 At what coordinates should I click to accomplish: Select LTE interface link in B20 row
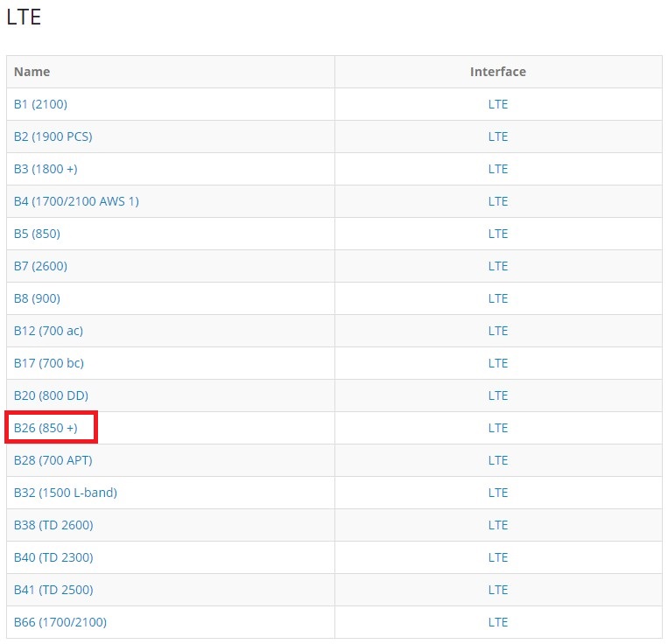tap(498, 395)
